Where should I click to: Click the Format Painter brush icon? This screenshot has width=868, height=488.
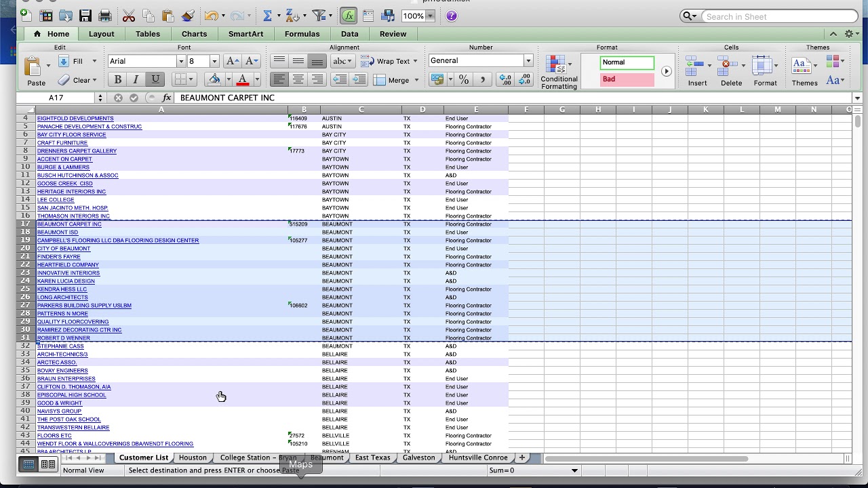[188, 16]
